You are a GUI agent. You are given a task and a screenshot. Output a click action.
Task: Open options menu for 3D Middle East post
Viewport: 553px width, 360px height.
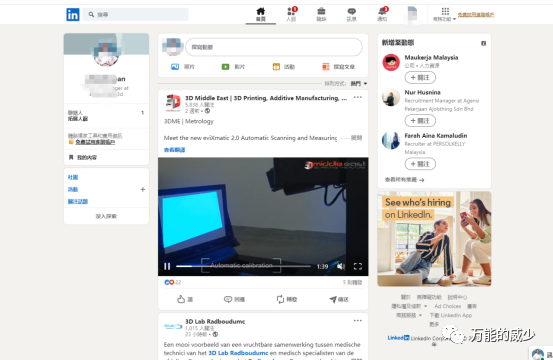[358, 97]
